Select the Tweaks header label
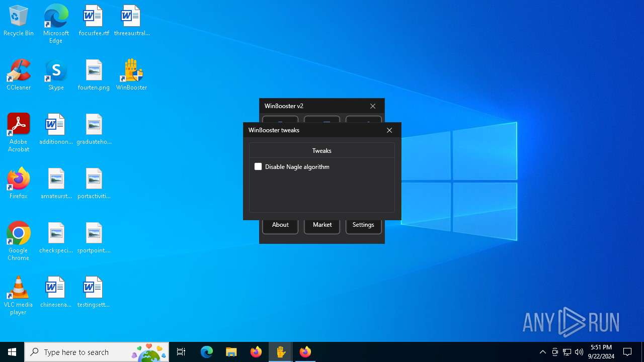Viewport: 644px width, 362px height. click(321, 150)
